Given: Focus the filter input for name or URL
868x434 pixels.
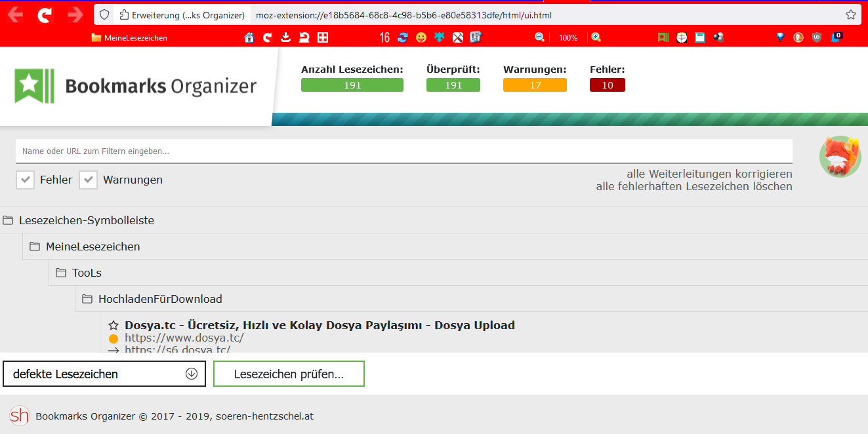Looking at the screenshot, I should [405, 151].
